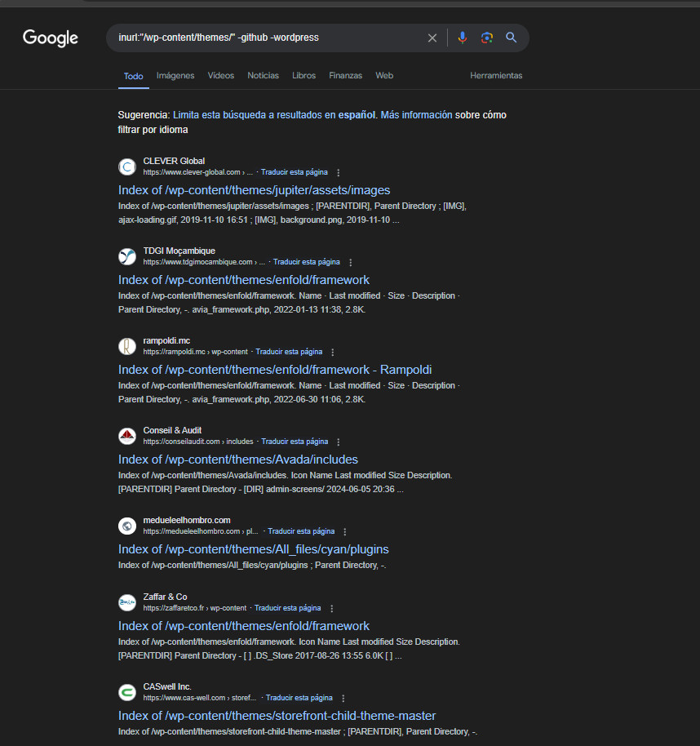Open the Herramientas search tools
The height and width of the screenshot is (746, 700).
pos(496,76)
